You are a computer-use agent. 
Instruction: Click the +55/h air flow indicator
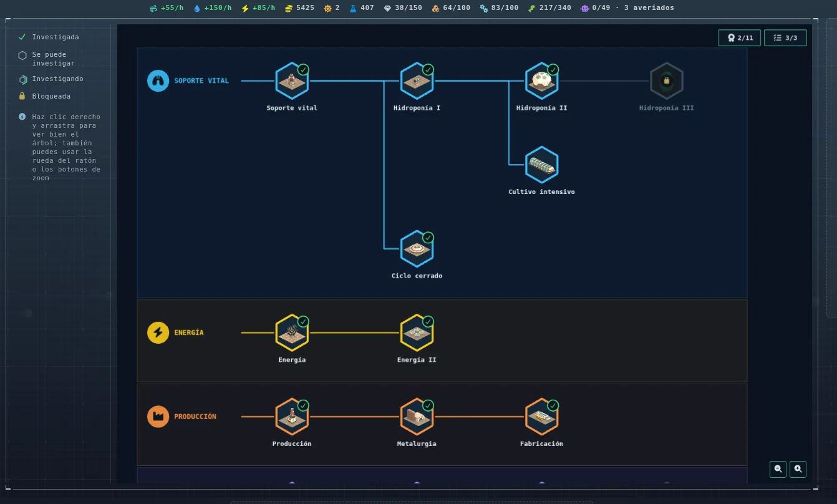[167, 8]
